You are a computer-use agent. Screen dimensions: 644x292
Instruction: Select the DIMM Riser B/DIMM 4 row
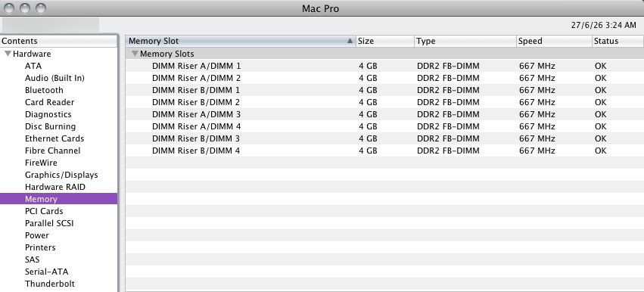pyautogui.click(x=384, y=151)
